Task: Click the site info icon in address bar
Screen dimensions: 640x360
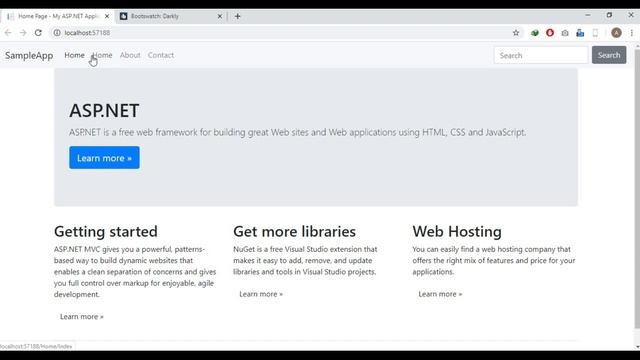Action: [x=57, y=33]
